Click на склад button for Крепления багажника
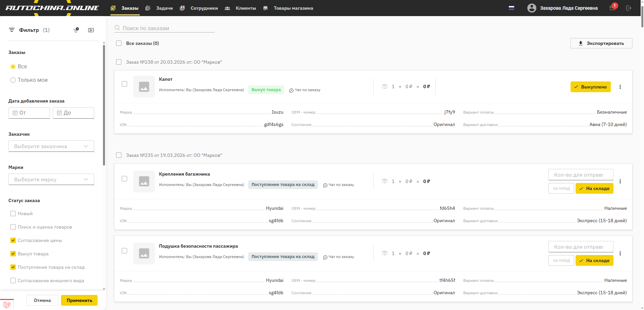This screenshot has height=310, width=644. click(x=561, y=188)
